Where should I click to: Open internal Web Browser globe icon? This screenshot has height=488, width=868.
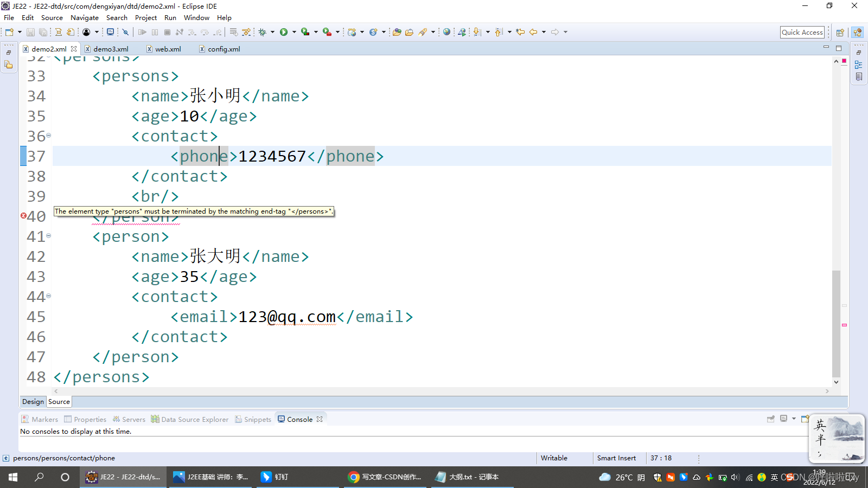tap(446, 32)
